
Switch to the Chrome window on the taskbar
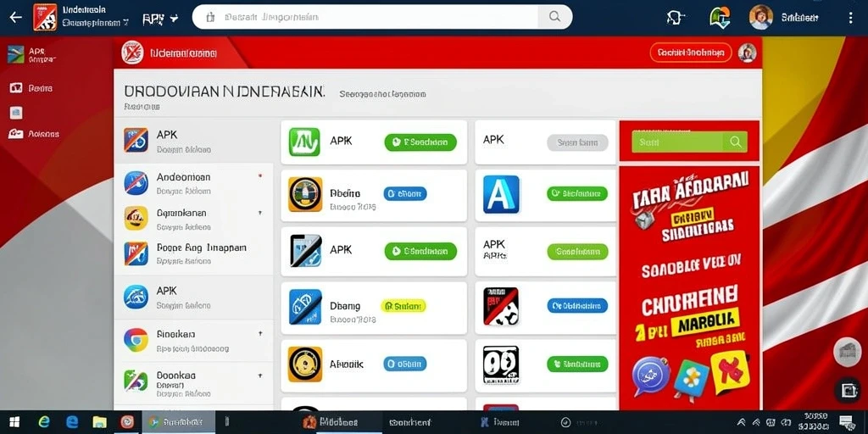tap(176, 422)
